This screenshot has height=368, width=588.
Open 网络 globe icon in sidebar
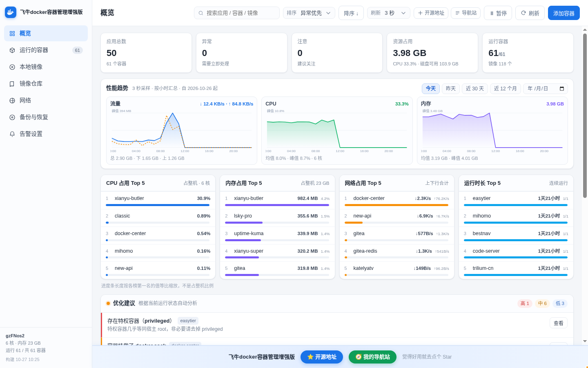pos(12,101)
